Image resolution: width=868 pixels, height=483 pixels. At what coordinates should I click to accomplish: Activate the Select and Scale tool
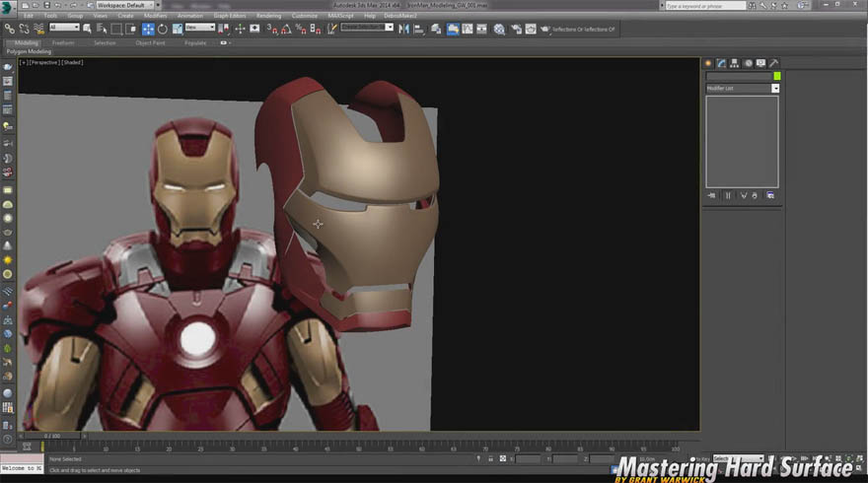coord(178,29)
